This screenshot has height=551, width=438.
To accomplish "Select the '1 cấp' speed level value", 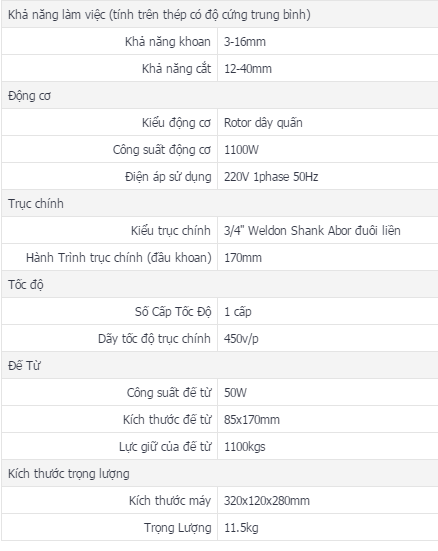I will point(238,312).
